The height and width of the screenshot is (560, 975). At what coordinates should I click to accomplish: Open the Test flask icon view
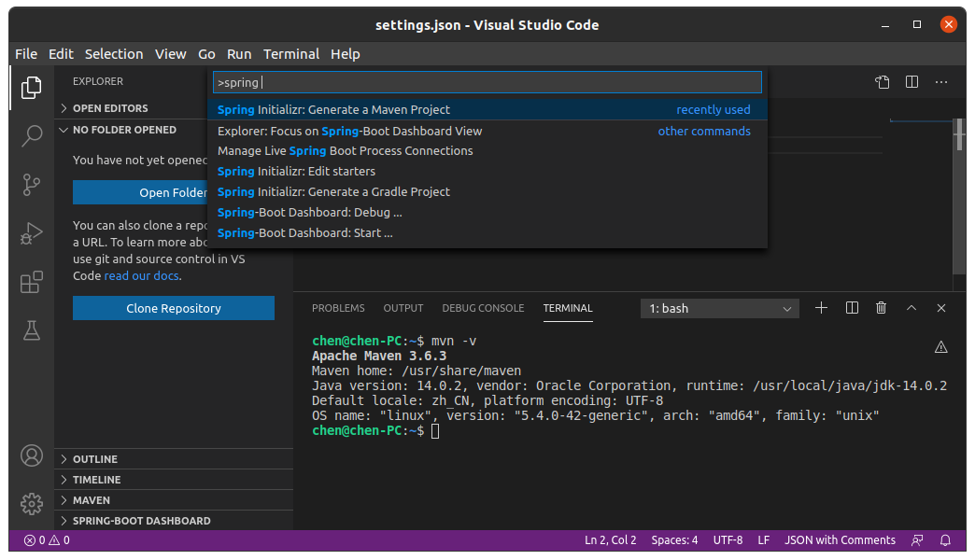tap(31, 330)
